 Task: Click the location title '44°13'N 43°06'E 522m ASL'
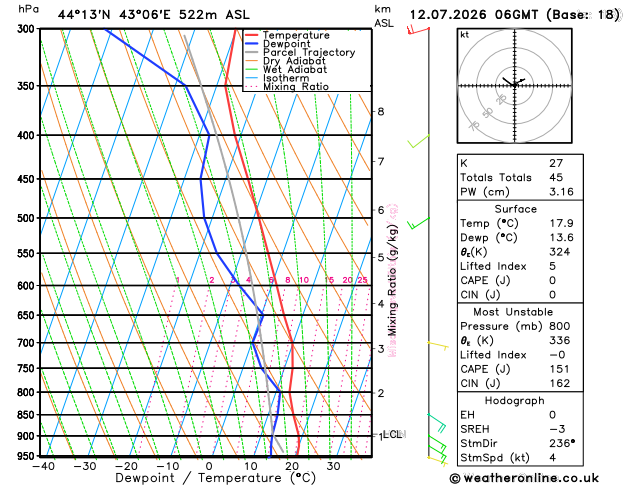tap(154, 15)
